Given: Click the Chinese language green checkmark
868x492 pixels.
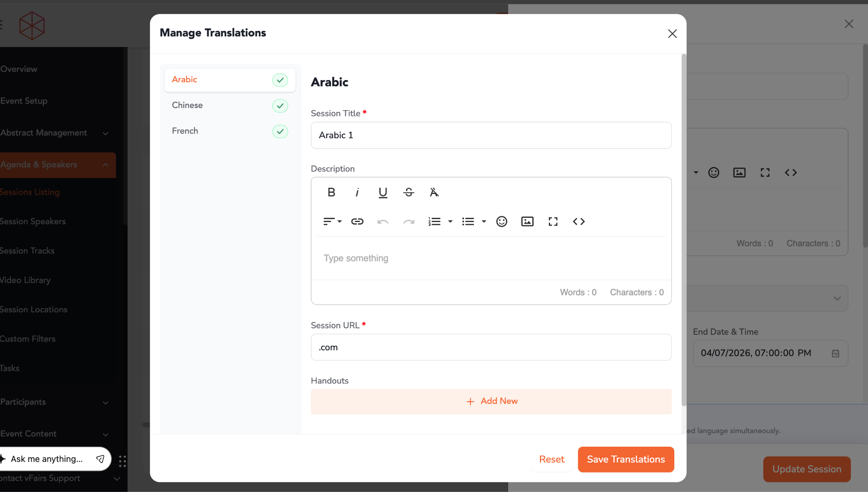Looking at the screenshot, I should (x=280, y=106).
